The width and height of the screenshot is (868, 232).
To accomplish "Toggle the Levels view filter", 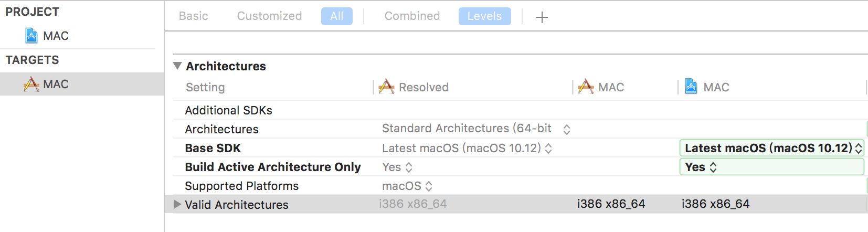I will tap(484, 16).
